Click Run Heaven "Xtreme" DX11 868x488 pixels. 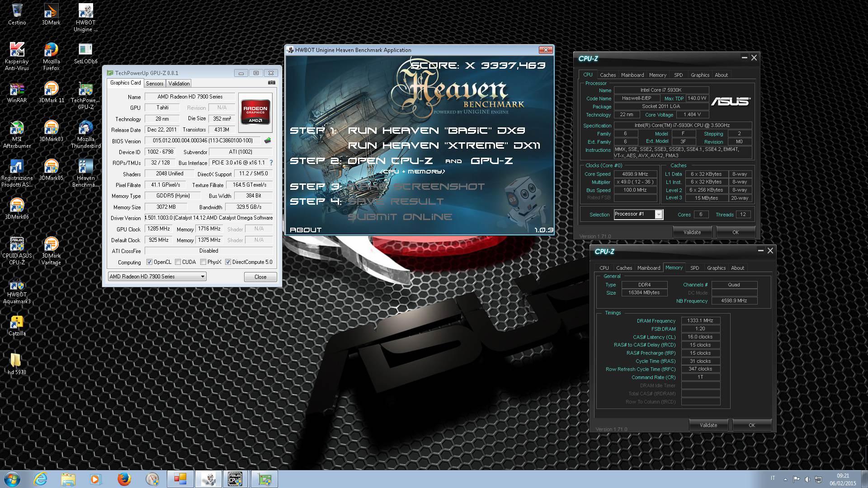click(x=444, y=145)
